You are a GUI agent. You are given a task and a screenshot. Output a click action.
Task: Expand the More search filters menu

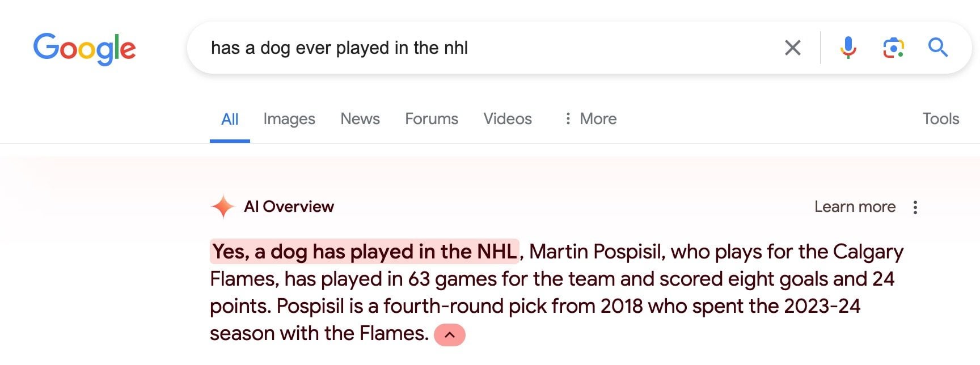(x=590, y=118)
